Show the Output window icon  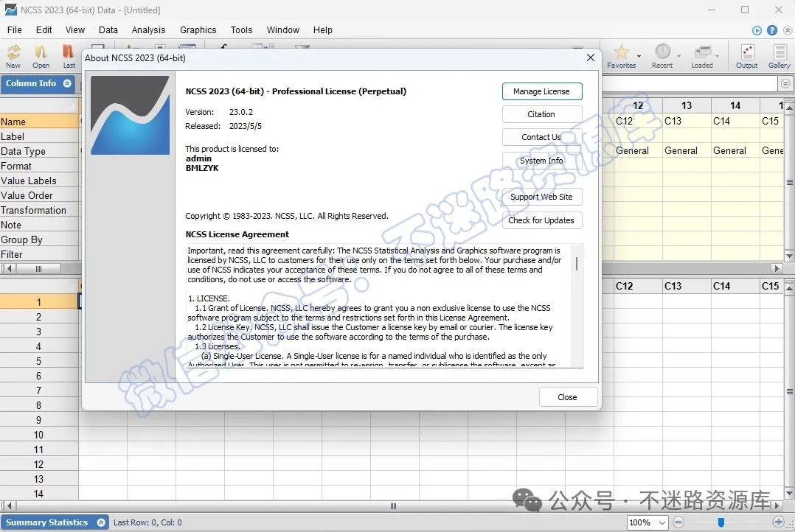coord(747,56)
